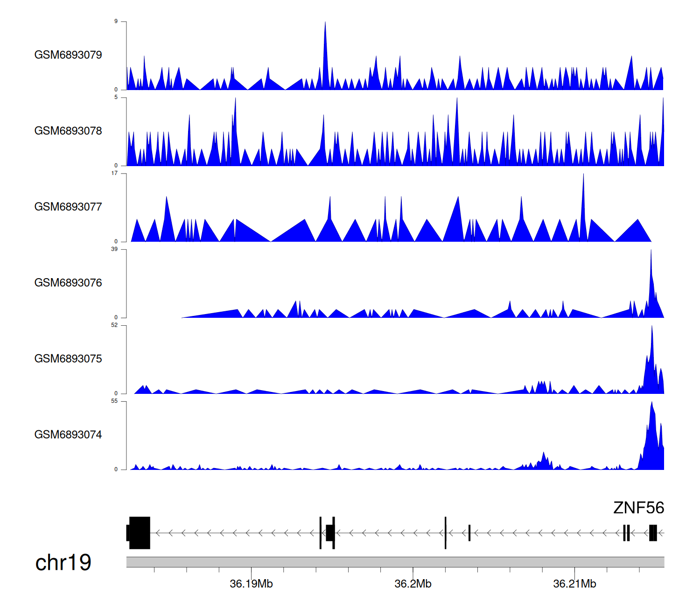Click the 36.19Mb axis label

tap(251, 584)
